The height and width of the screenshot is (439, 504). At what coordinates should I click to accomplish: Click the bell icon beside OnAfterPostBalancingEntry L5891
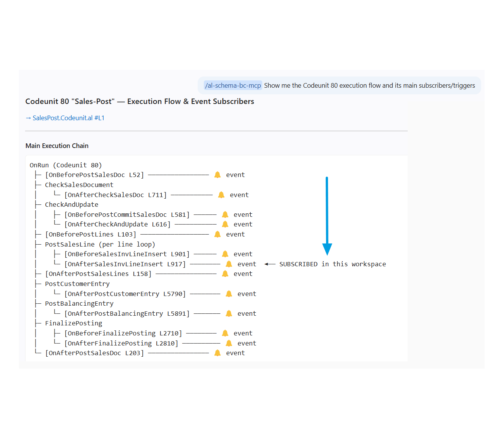point(229,313)
